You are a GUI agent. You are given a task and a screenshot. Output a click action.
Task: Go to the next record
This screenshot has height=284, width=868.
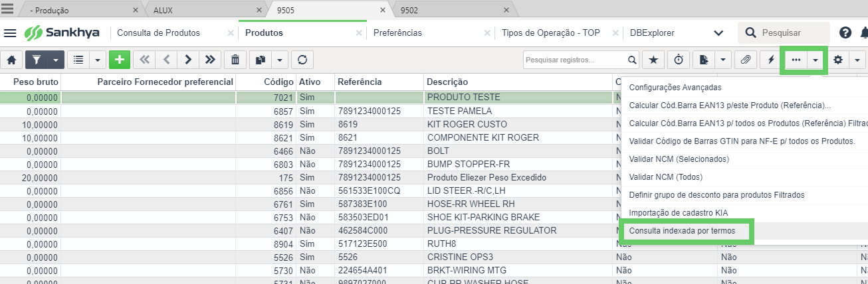click(188, 60)
